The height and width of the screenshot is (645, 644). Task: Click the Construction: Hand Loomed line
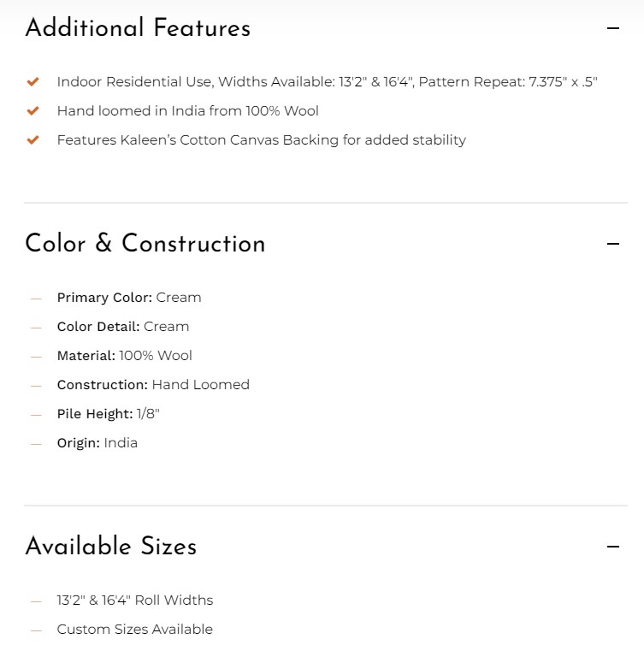[x=153, y=385]
